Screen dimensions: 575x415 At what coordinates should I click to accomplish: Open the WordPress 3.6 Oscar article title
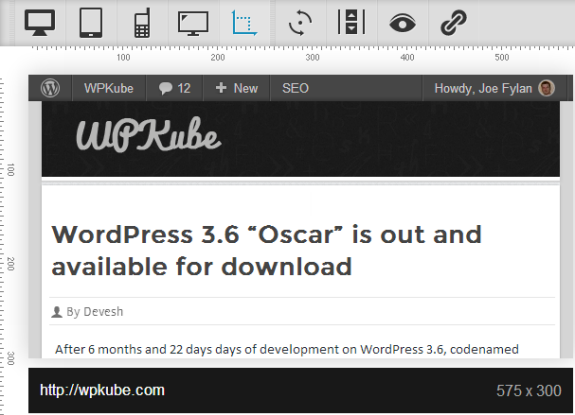pyautogui.click(x=266, y=250)
